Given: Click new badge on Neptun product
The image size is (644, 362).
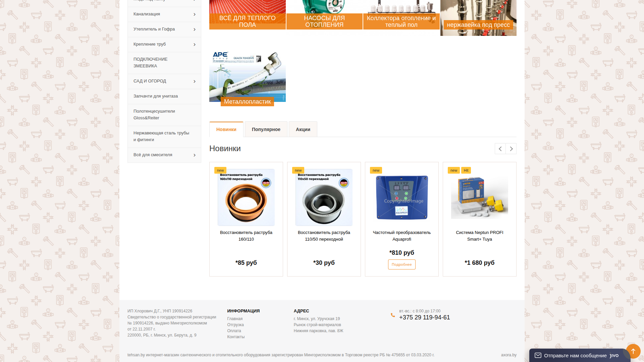Looking at the screenshot, I should pos(454,170).
